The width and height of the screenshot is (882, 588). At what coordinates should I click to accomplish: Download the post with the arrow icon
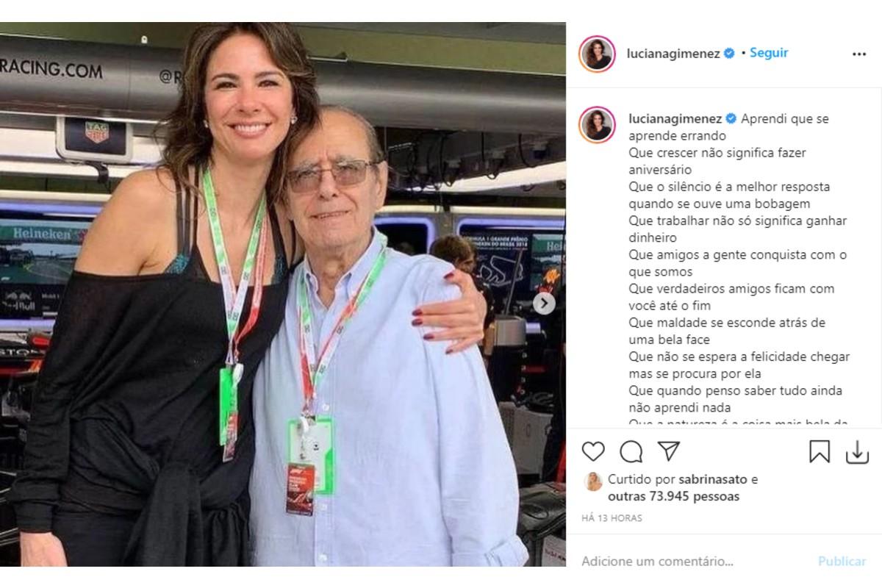click(857, 452)
